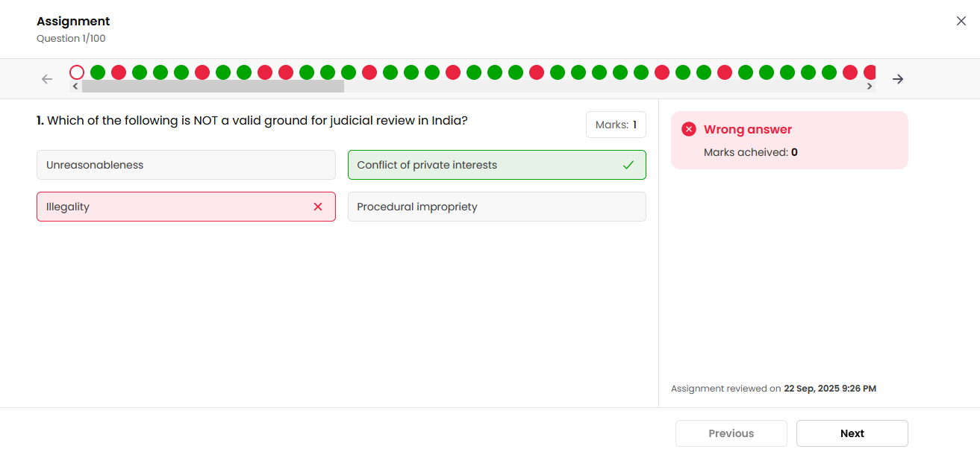Click the Wrong answer red cross icon
The image size is (980, 455).
pyautogui.click(x=689, y=130)
